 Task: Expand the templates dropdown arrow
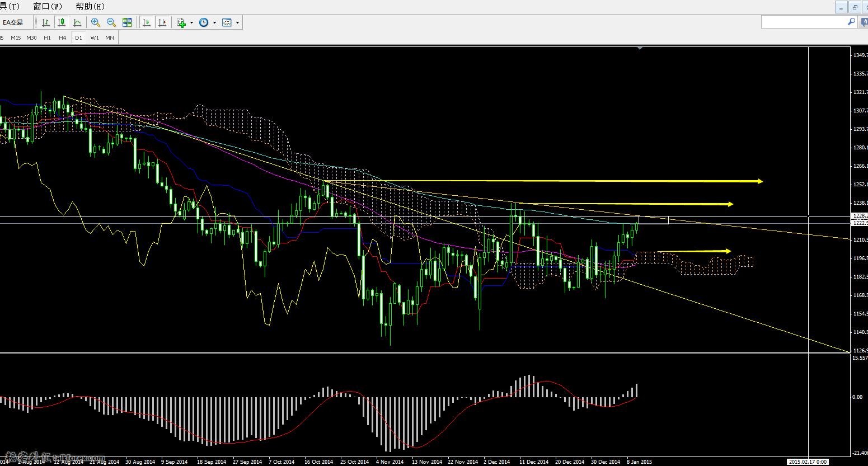click(237, 23)
